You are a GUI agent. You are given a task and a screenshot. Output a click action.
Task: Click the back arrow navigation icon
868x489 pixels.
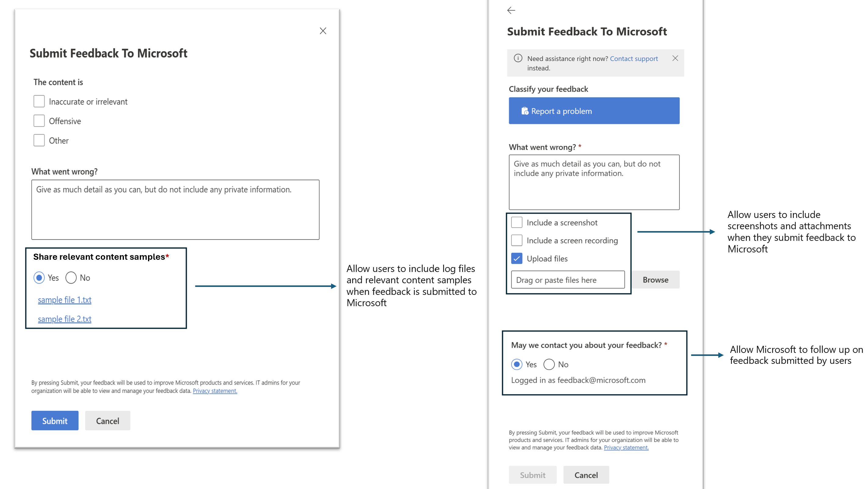click(x=512, y=10)
